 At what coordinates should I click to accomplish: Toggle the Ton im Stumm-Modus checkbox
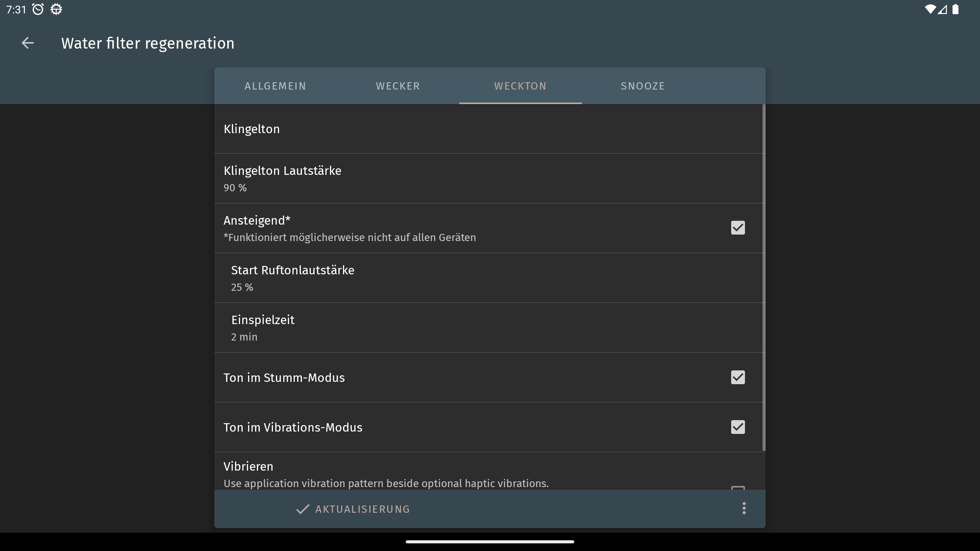tap(738, 377)
